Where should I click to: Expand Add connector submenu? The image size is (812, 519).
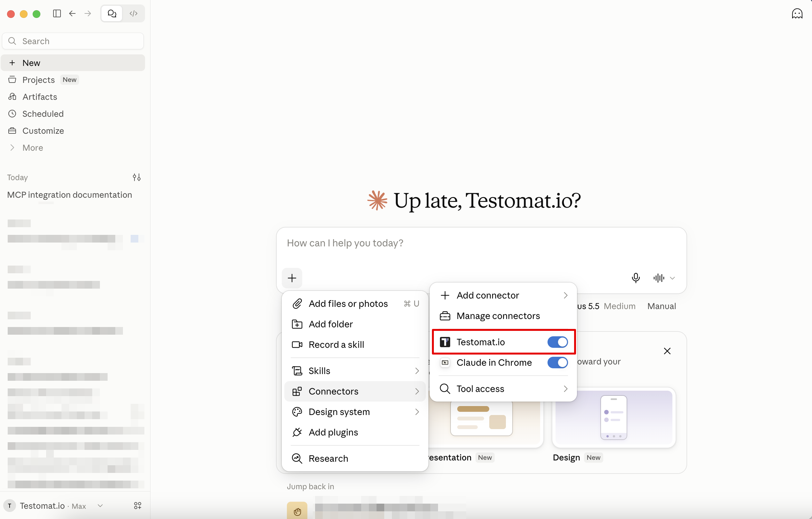pos(503,295)
